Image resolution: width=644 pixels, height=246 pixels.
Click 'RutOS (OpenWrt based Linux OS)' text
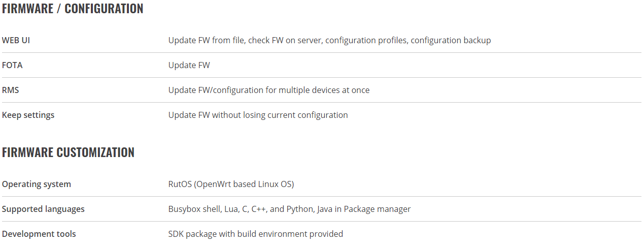pyautogui.click(x=231, y=184)
